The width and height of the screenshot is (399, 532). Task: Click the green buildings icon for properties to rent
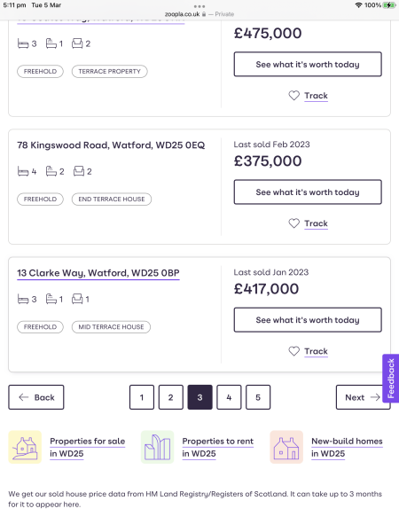coord(157,447)
